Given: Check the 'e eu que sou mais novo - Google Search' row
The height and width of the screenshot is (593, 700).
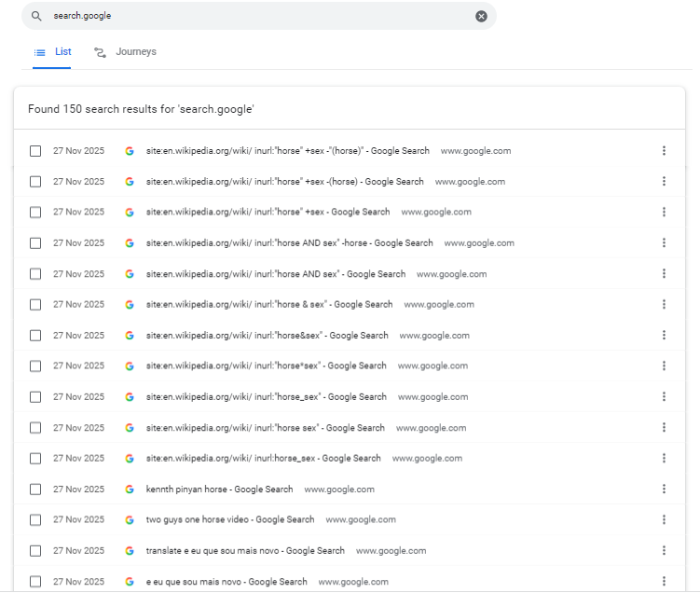Looking at the screenshot, I should (x=35, y=582).
